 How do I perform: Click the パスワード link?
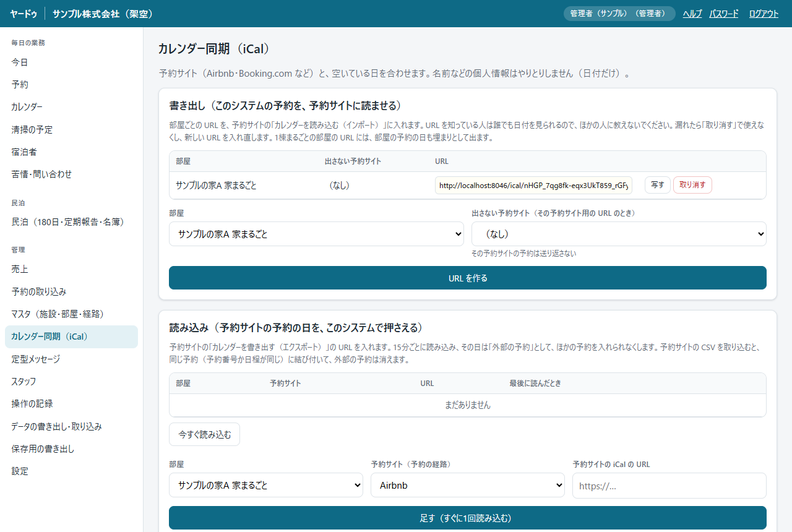[724, 14]
